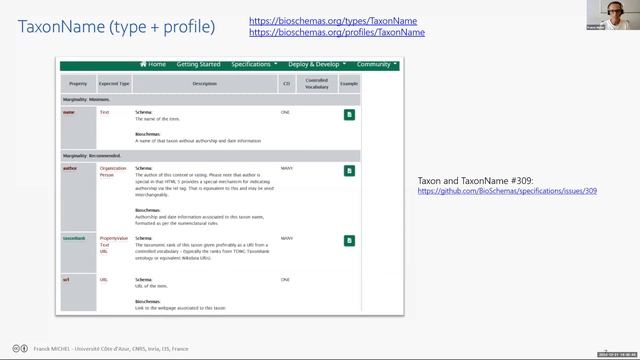Screen dimensions: 640x360
Task: Open the GitHub specifications issue 309 link
Action: coord(507,191)
